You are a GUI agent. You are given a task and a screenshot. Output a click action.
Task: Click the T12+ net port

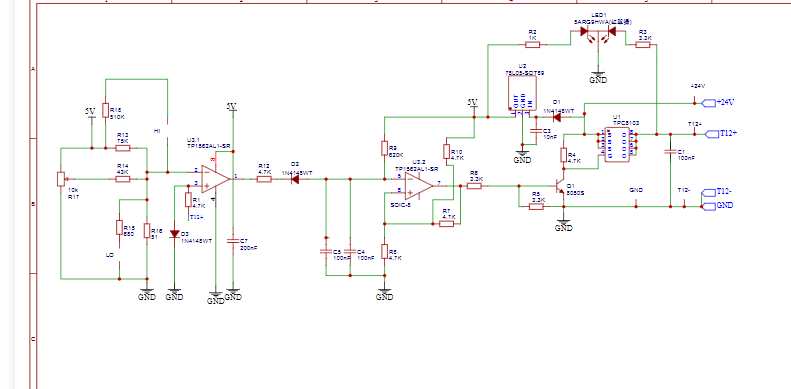[720, 134]
